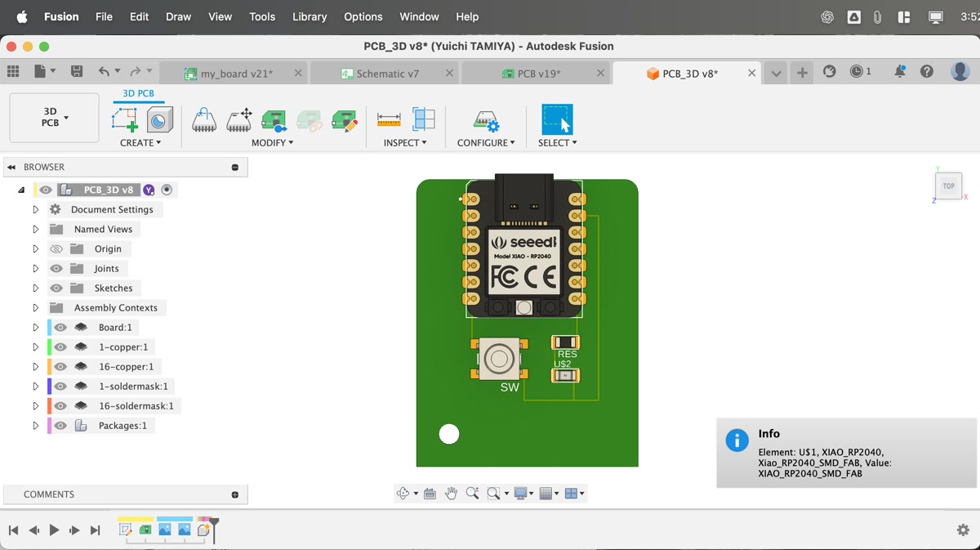Show the hidden Origin folder
The height and width of the screenshot is (550, 980).
56,248
